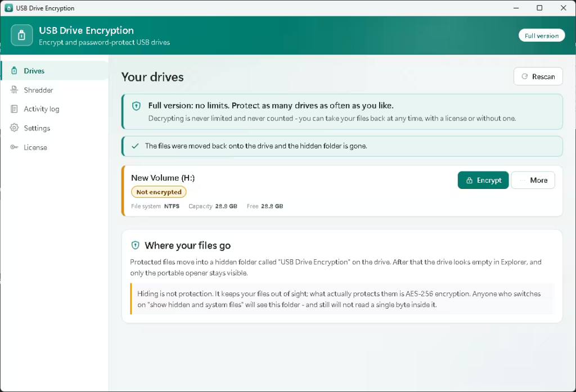Rescan for connected drives
This screenshot has height=392, width=576.
(538, 76)
